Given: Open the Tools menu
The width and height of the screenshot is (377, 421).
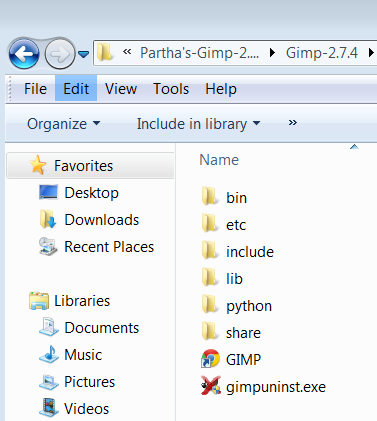Looking at the screenshot, I should [x=171, y=89].
